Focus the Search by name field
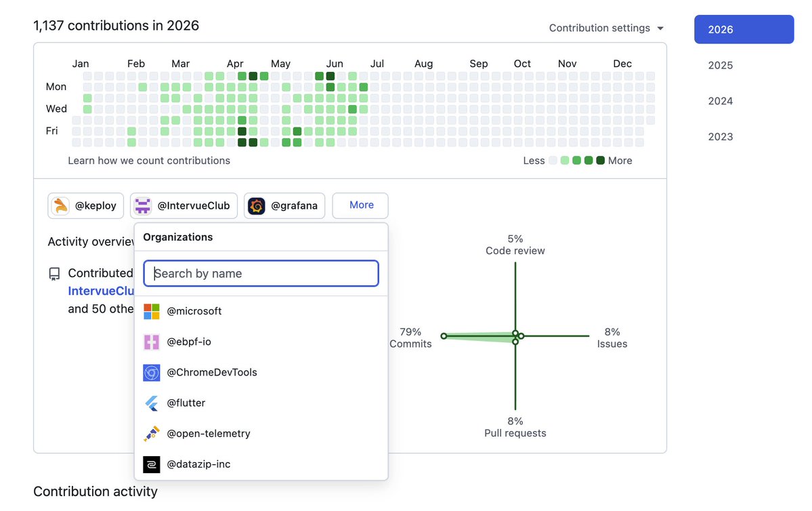812x511 pixels. (261, 274)
